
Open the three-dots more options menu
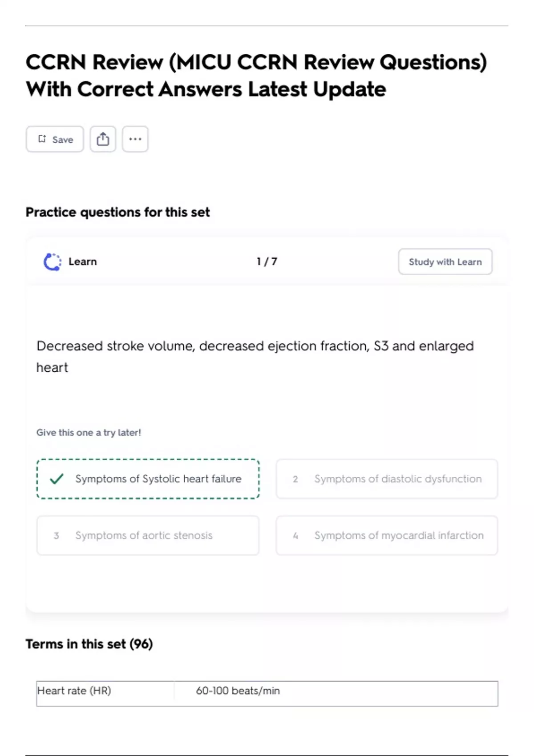135,139
